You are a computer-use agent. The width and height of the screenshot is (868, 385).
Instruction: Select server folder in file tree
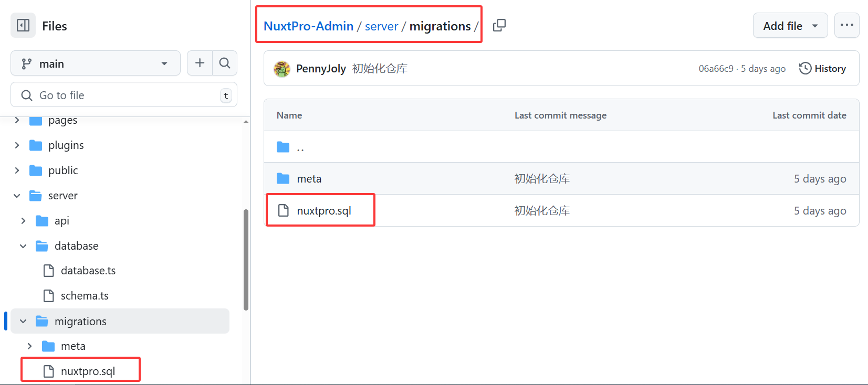click(x=63, y=196)
